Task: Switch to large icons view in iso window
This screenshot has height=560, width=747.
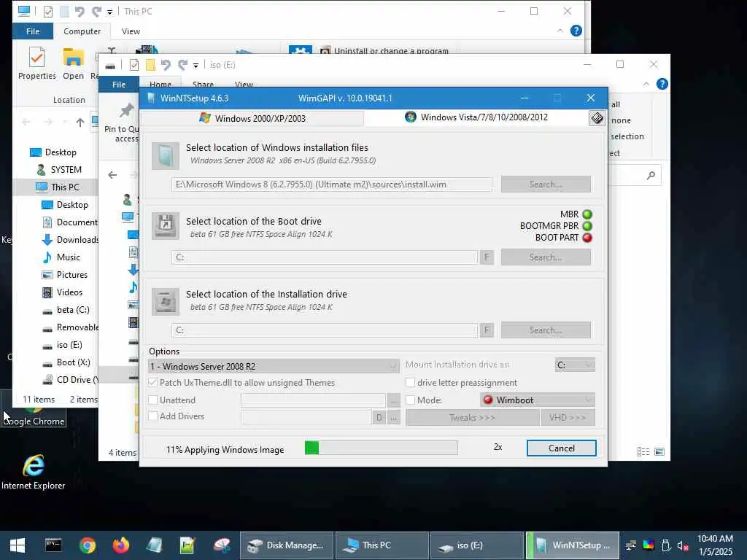Action: point(659,451)
